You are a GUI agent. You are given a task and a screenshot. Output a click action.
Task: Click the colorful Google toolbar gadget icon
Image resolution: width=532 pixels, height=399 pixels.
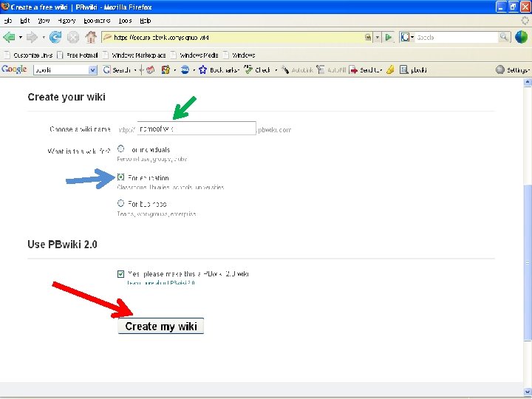click(166, 70)
